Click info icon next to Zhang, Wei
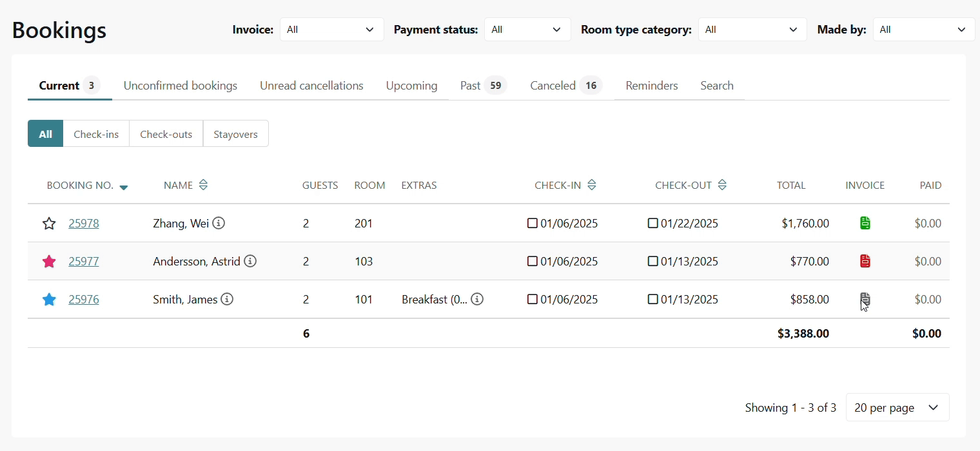 [x=219, y=224]
